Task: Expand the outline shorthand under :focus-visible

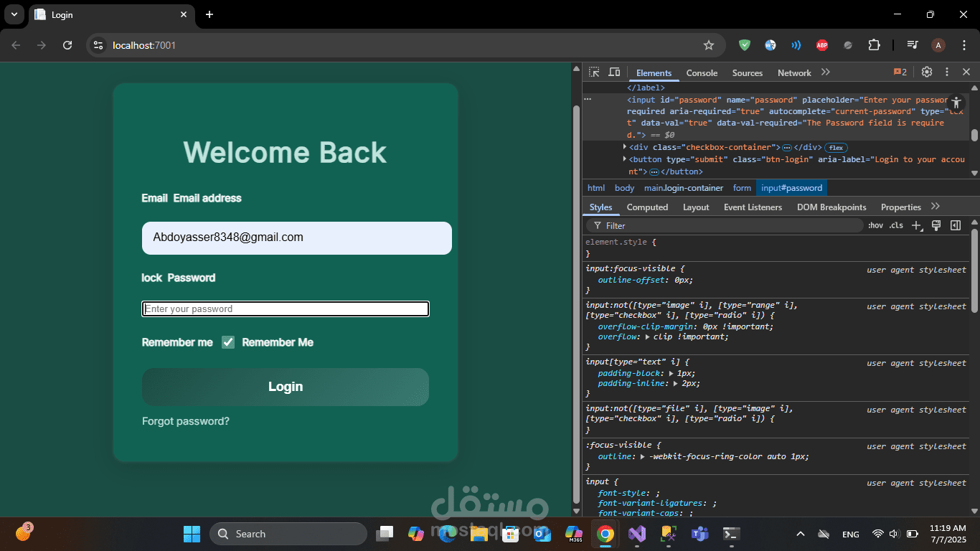Action: coord(643,457)
